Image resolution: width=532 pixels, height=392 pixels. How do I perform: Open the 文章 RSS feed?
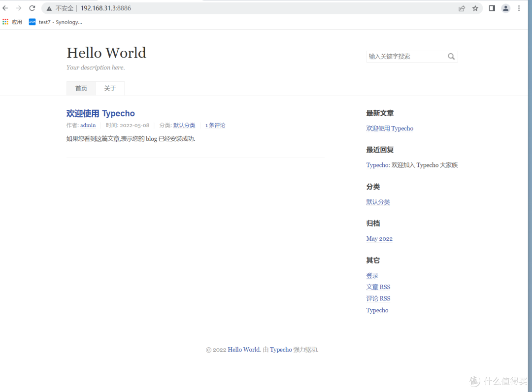(x=378, y=287)
